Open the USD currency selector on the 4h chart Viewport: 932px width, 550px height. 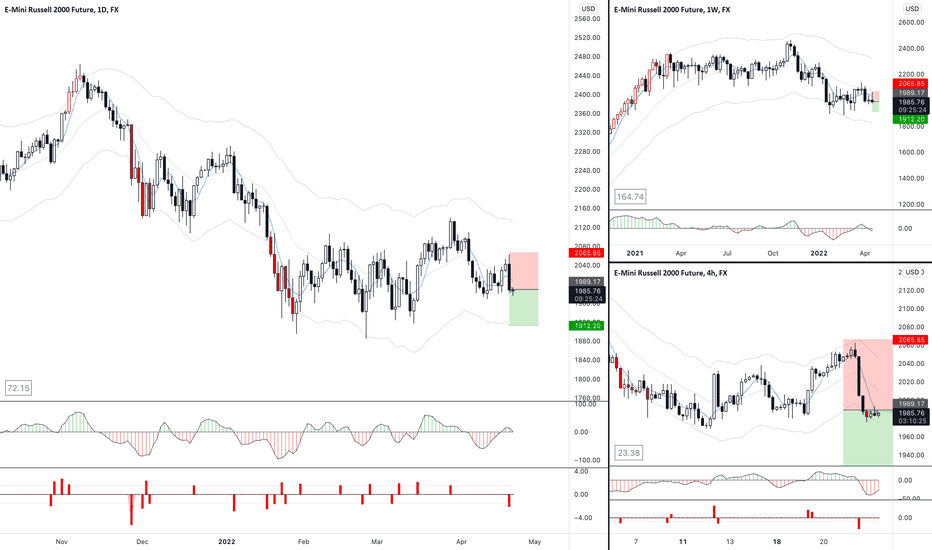pyautogui.click(x=912, y=272)
